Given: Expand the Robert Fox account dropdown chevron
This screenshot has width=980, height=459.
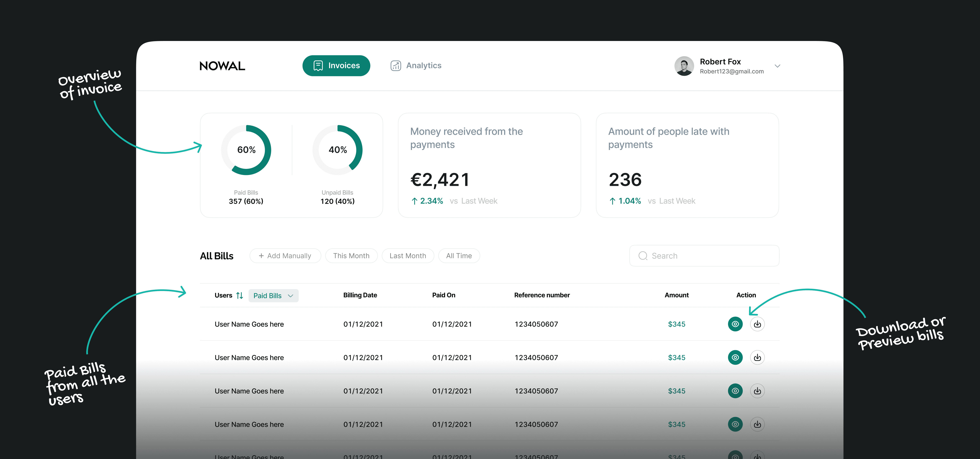Looking at the screenshot, I should (777, 66).
